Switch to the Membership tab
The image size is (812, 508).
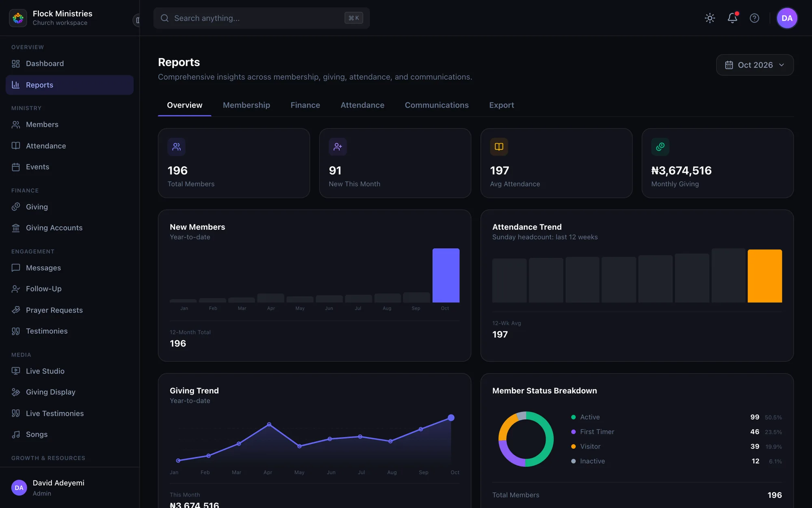[x=246, y=105]
